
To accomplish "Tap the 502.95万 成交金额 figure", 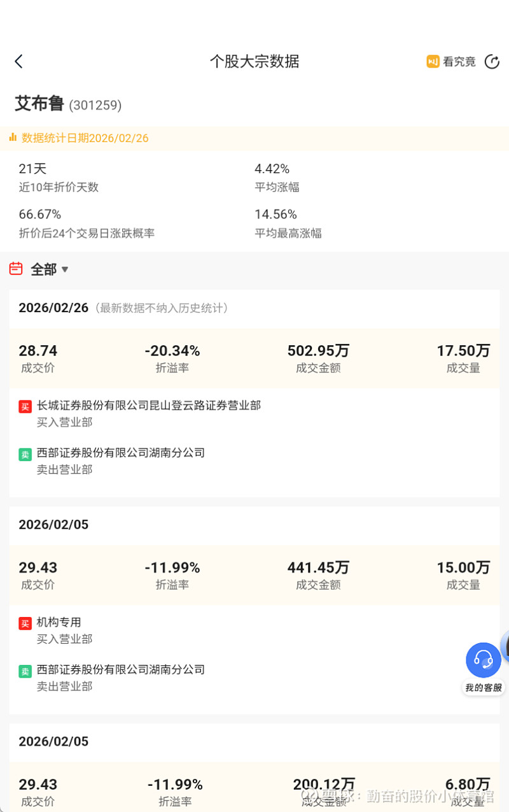I will [318, 351].
